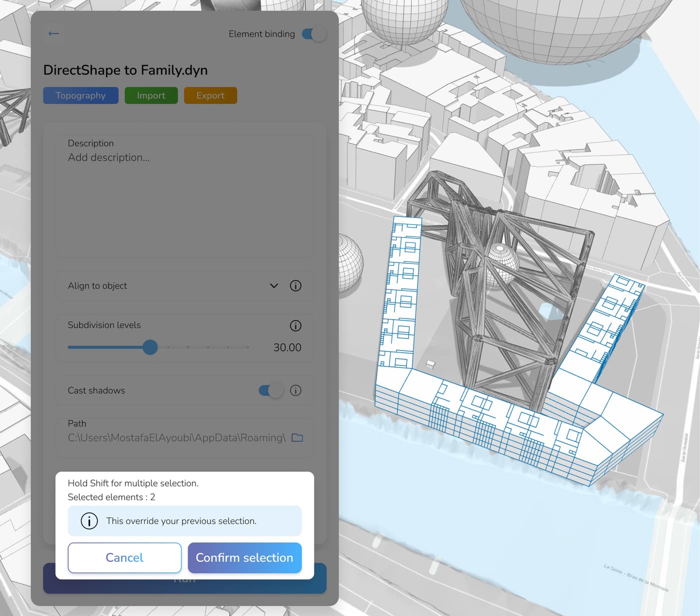Screen dimensions: 700x616
Task: Select the Topography tag
Action: (80, 95)
